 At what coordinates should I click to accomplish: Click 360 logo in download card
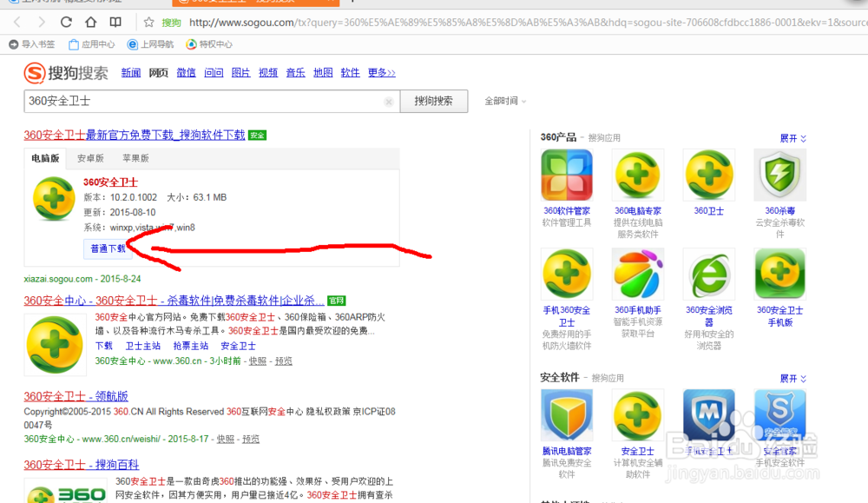[54, 198]
